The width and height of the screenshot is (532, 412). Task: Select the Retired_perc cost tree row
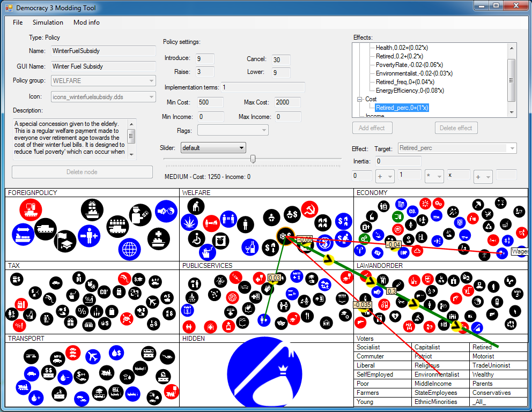point(402,108)
